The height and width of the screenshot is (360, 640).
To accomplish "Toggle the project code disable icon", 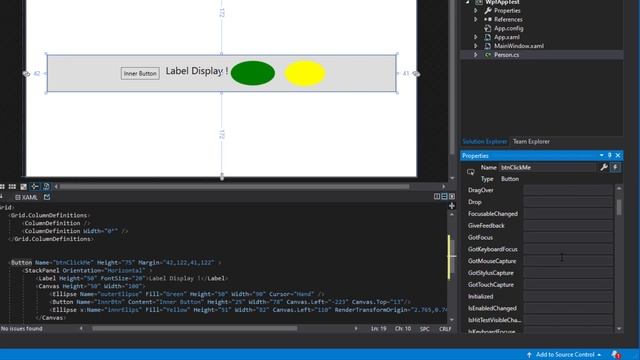I will click(46, 187).
